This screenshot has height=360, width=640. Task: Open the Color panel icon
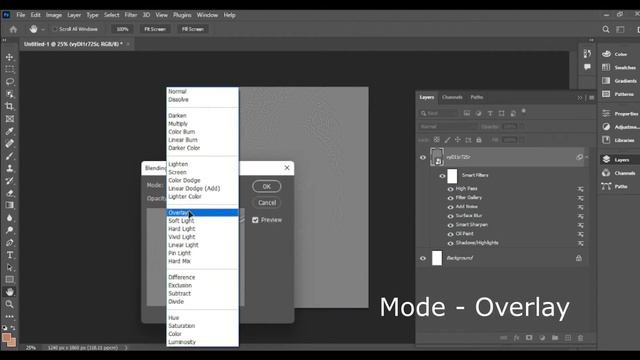pyautogui.click(x=606, y=54)
